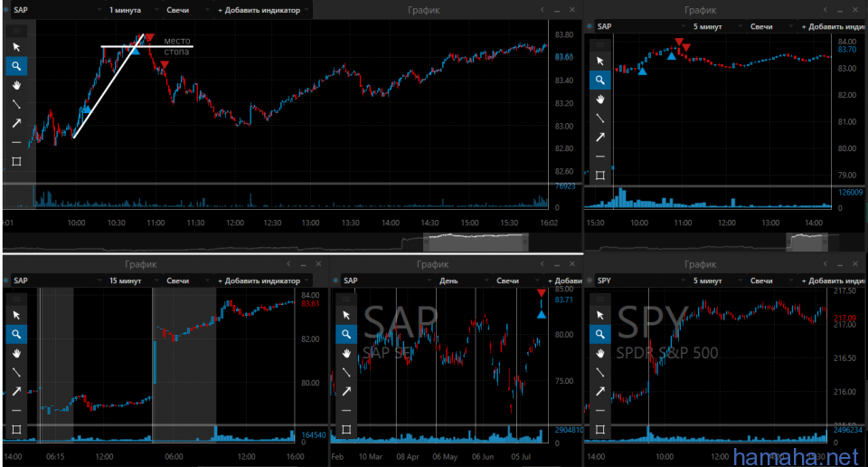The height and width of the screenshot is (467, 868).
Task: Choose the horizontal line tool in the daily SAP chart
Action: click(346, 411)
